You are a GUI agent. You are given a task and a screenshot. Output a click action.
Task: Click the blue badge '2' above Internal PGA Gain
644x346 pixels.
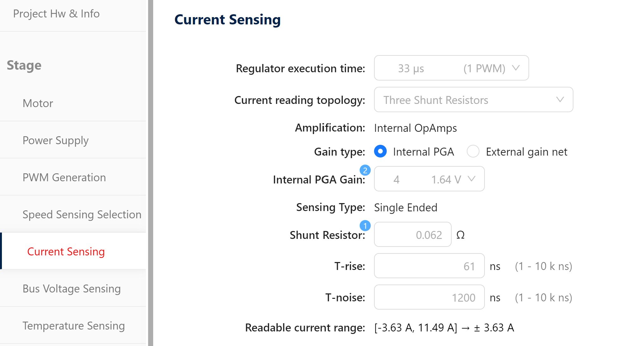(x=365, y=170)
